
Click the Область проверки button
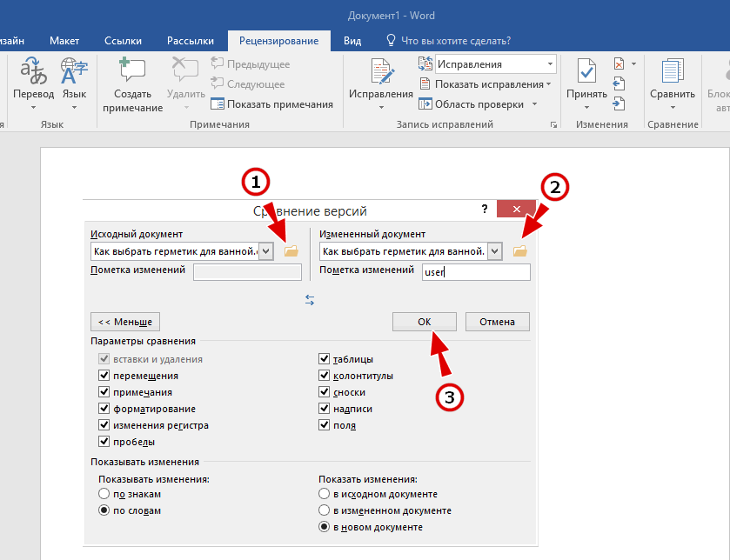472,104
